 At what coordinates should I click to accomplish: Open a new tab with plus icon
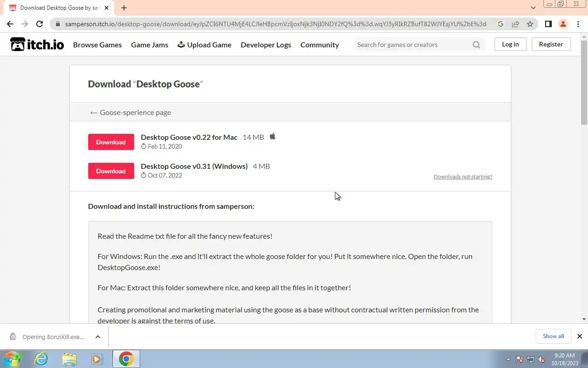[x=124, y=8]
